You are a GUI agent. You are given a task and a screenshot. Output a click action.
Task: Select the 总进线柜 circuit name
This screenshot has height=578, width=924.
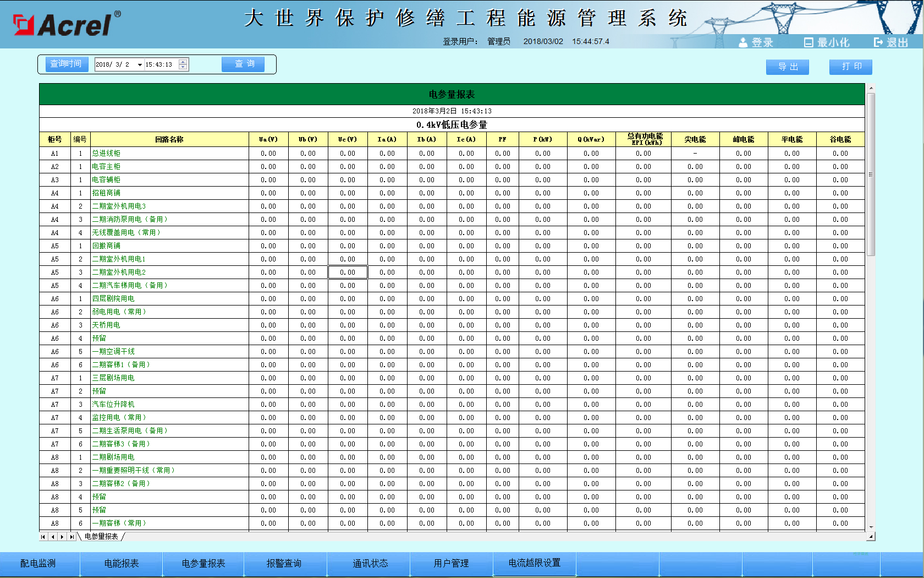(106, 154)
